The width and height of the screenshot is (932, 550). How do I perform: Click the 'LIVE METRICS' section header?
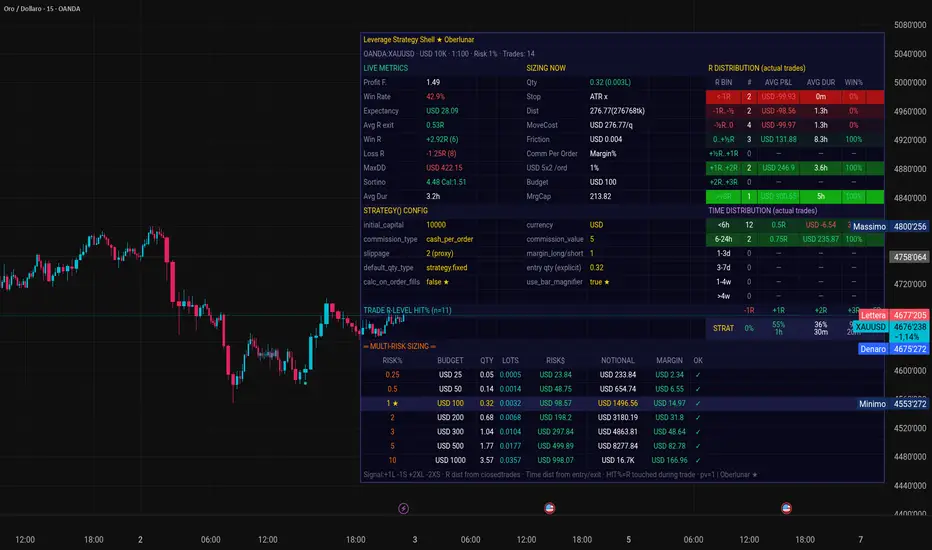coord(385,68)
